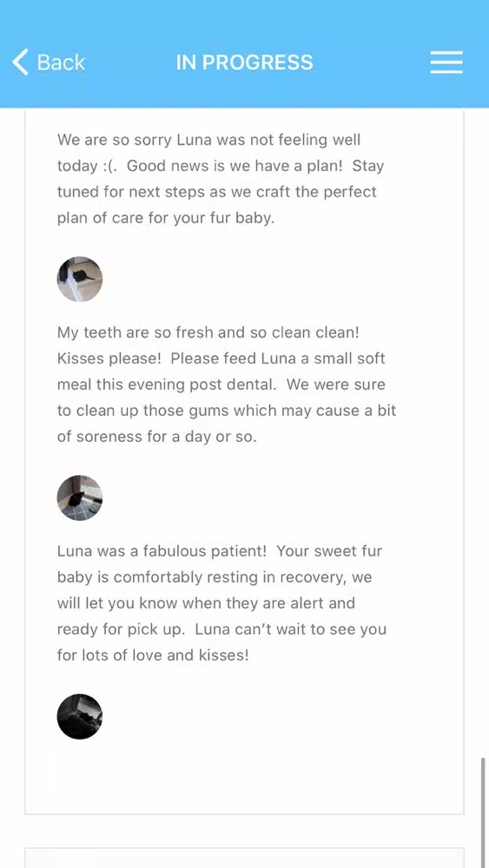Click the vertical scrollbar on right edge
Screen dimensions: 489x868
point(484,812)
